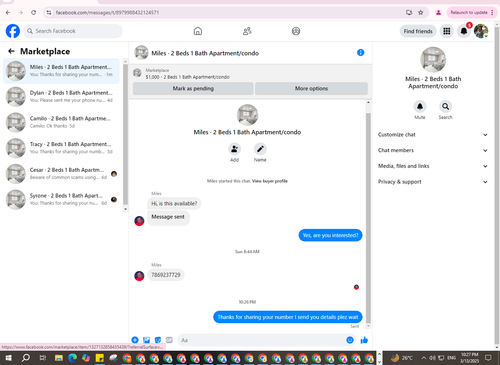Open emoji picker in message box
The image size is (500, 365).
[350, 340]
